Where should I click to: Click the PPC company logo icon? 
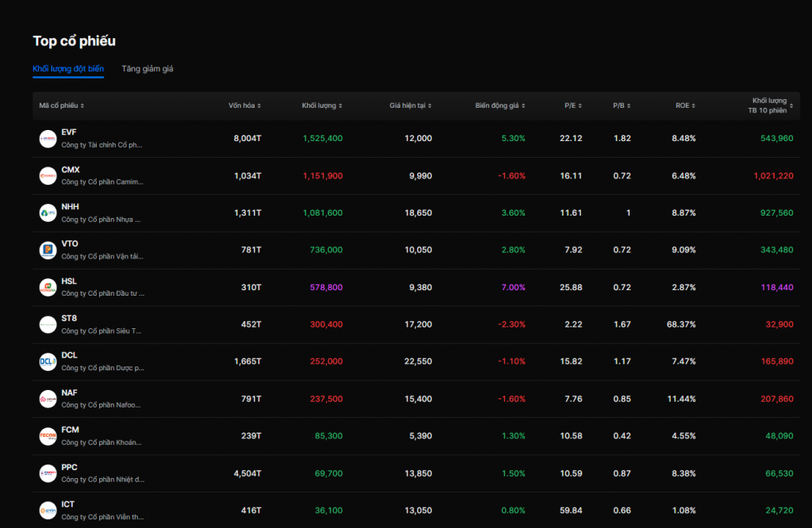pos(48,473)
